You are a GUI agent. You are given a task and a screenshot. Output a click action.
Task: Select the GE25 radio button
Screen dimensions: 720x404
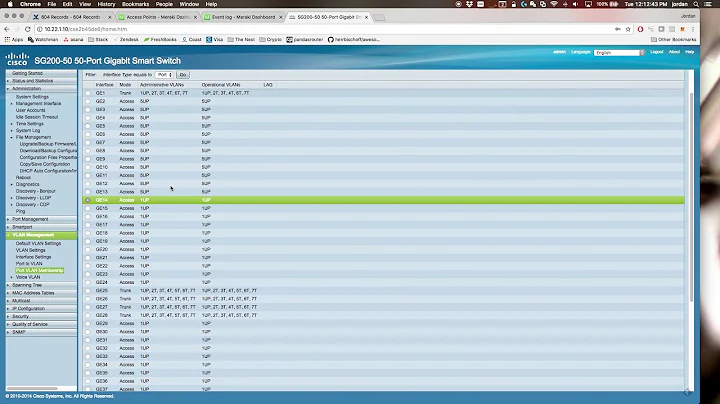pyautogui.click(x=88, y=291)
